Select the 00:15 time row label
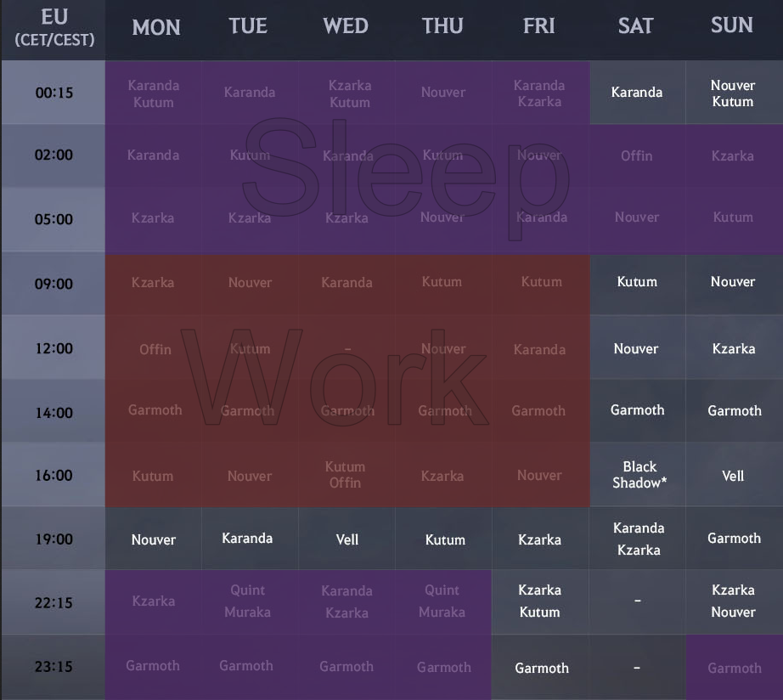The image size is (783, 700). [54, 93]
